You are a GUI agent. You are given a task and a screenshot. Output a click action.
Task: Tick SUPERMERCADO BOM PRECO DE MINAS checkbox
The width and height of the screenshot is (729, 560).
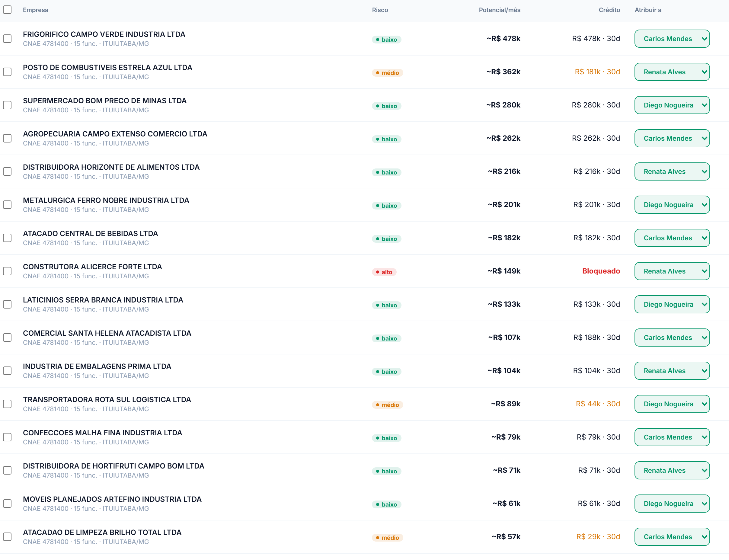click(x=7, y=105)
